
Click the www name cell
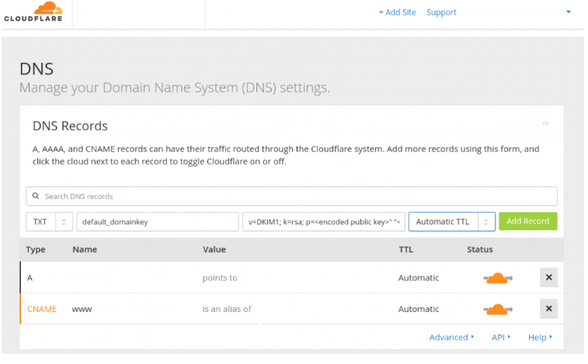(x=82, y=309)
